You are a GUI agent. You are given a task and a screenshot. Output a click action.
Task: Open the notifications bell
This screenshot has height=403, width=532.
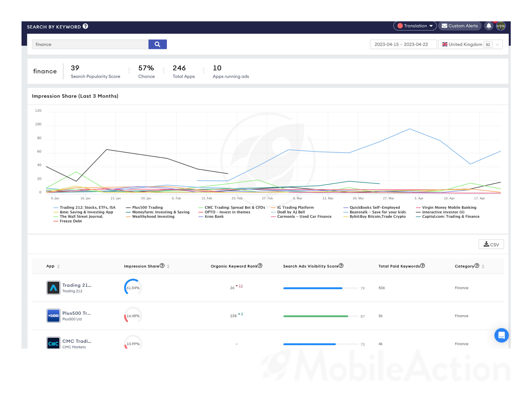pyautogui.click(x=489, y=26)
